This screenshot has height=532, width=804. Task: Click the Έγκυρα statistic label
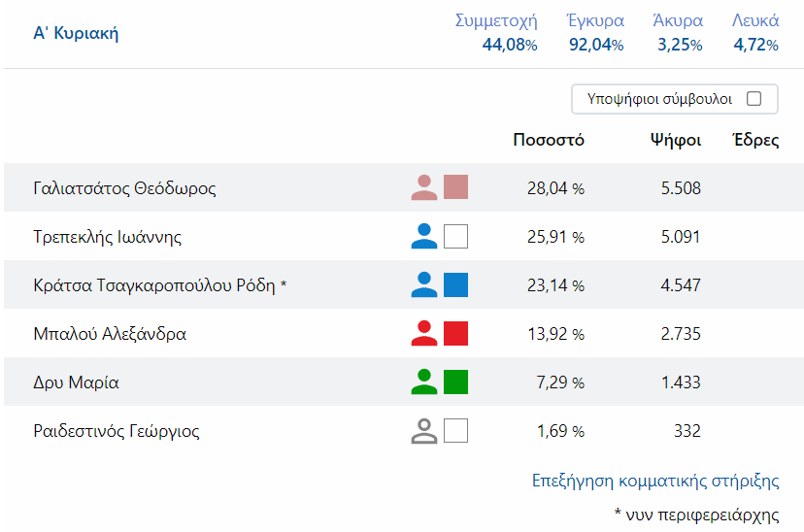pos(595,20)
